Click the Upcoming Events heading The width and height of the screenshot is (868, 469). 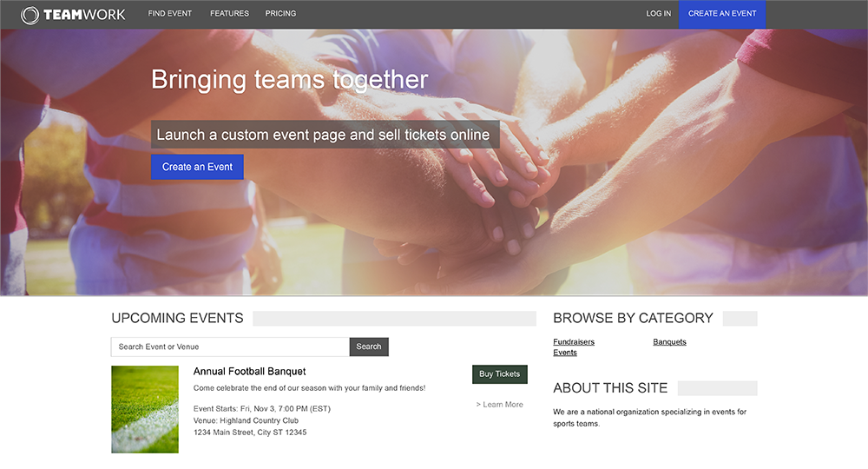(x=177, y=318)
